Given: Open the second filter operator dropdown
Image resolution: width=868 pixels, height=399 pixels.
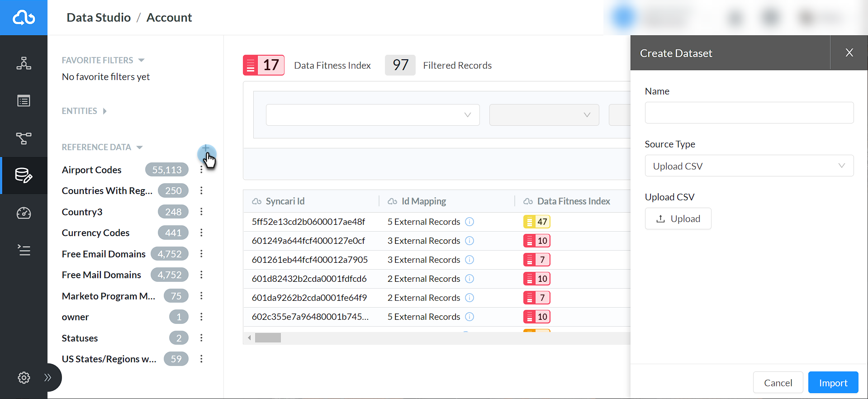Looking at the screenshot, I should click(x=544, y=115).
